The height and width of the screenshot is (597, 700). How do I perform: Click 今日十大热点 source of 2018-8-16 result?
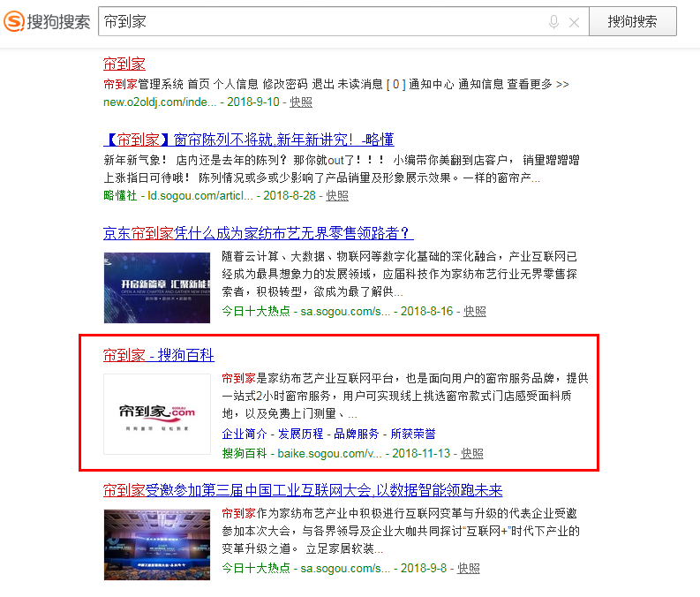(x=256, y=311)
